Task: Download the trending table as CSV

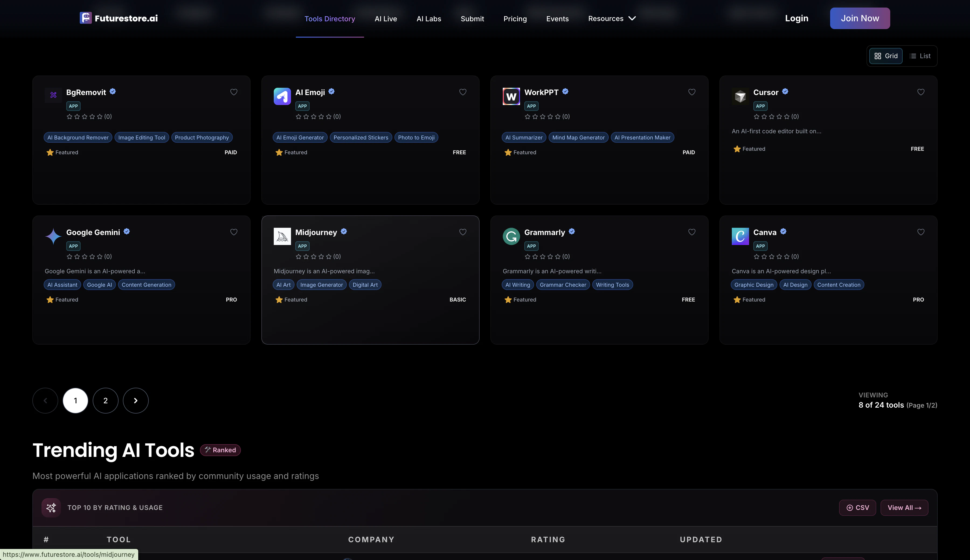Action: pyautogui.click(x=858, y=508)
